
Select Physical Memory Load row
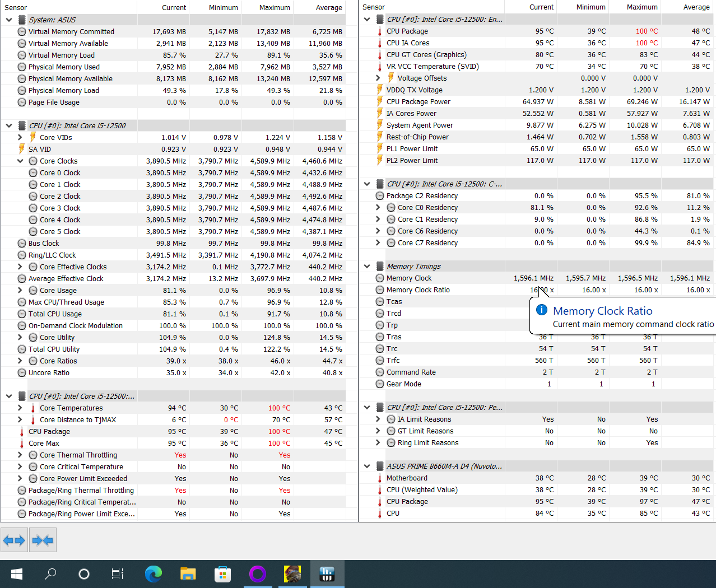(173, 91)
